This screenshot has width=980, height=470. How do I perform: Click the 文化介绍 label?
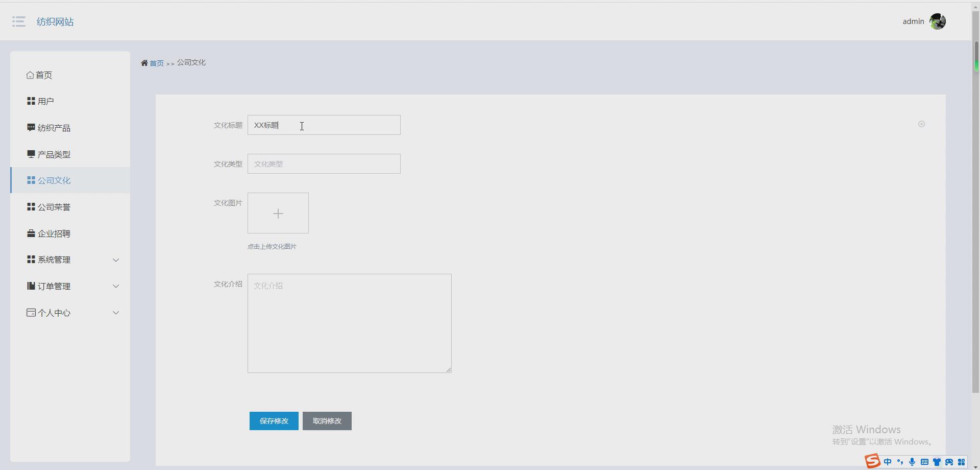(228, 284)
